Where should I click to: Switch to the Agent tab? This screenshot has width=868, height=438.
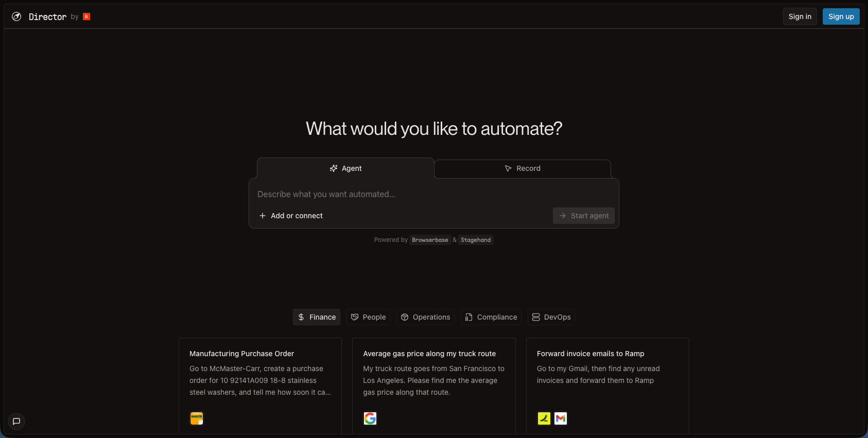[x=345, y=168]
